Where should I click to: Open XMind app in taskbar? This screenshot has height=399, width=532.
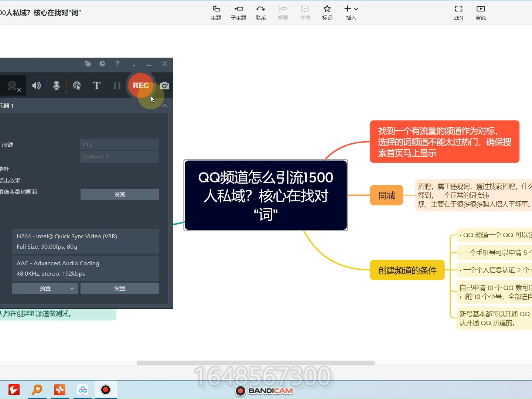click(60, 390)
